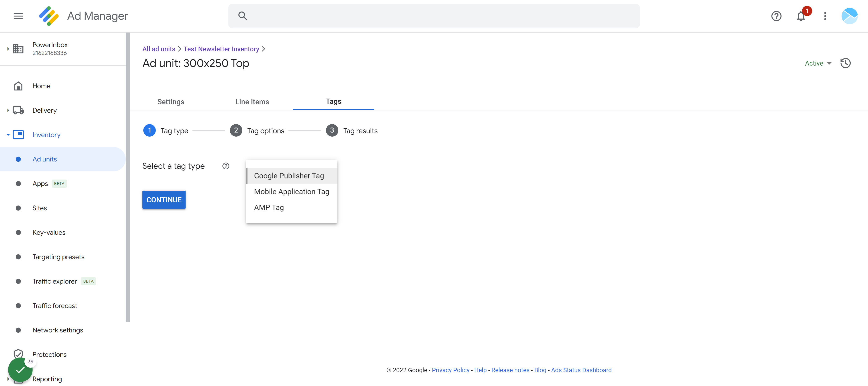The image size is (868, 386).
Task: Open the main hamburger menu
Action: click(18, 16)
